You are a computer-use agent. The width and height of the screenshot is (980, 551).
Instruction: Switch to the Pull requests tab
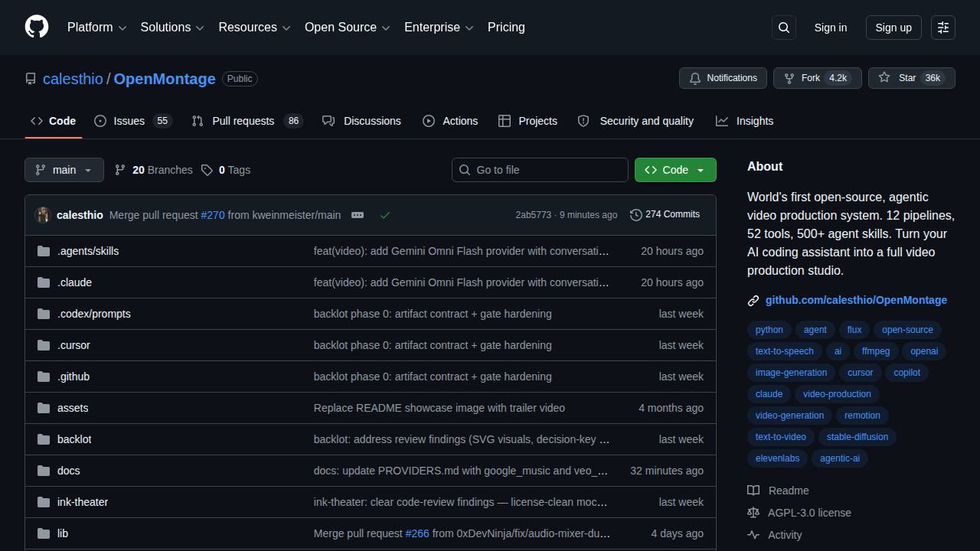point(247,121)
